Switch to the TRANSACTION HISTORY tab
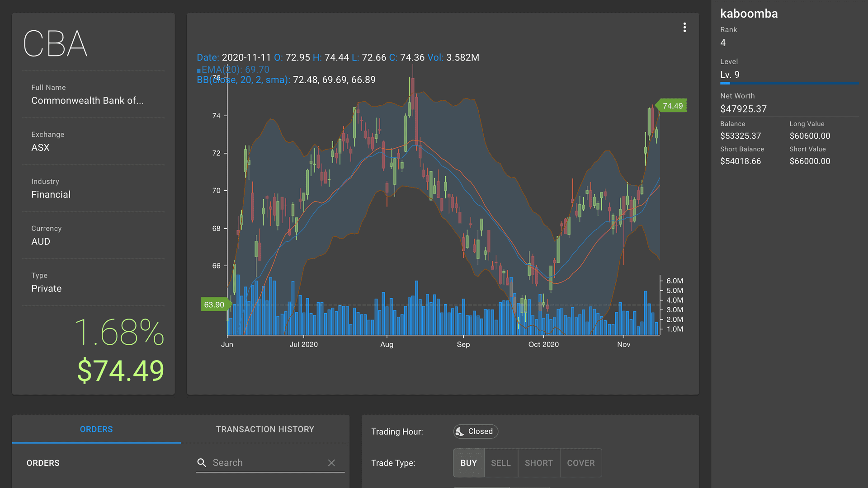The height and width of the screenshot is (488, 868). 265,429
